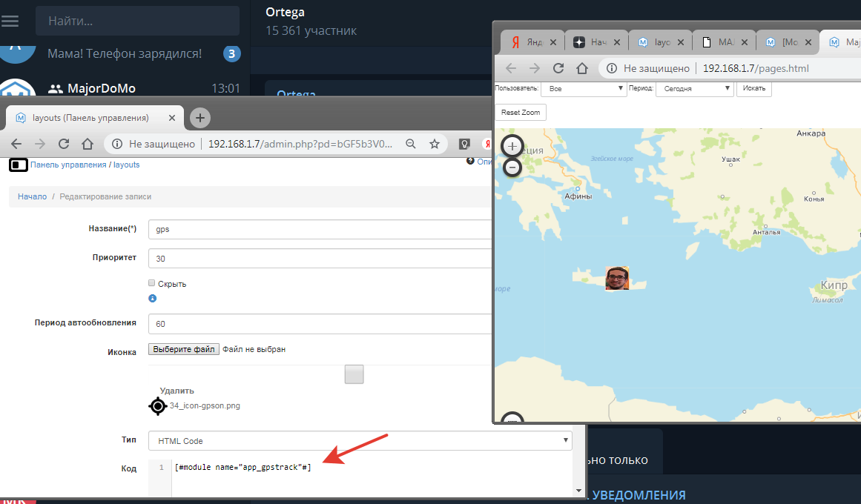This screenshot has width=861, height=504.
Task: Bookmark the admin page with the star
Action: (x=435, y=144)
